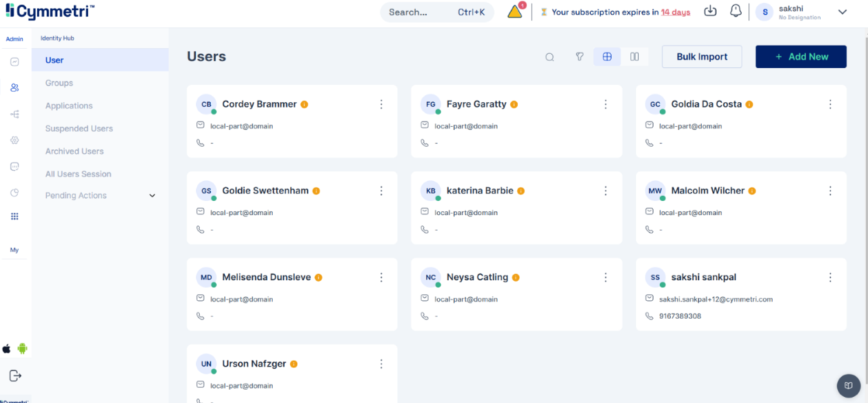The width and height of the screenshot is (868, 403).
Task: Switch to grid card view
Action: click(x=607, y=57)
